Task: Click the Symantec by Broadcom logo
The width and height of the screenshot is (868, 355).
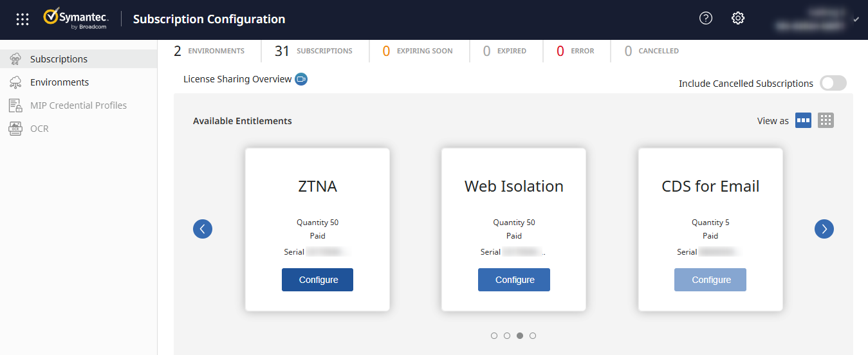Action: [75, 19]
